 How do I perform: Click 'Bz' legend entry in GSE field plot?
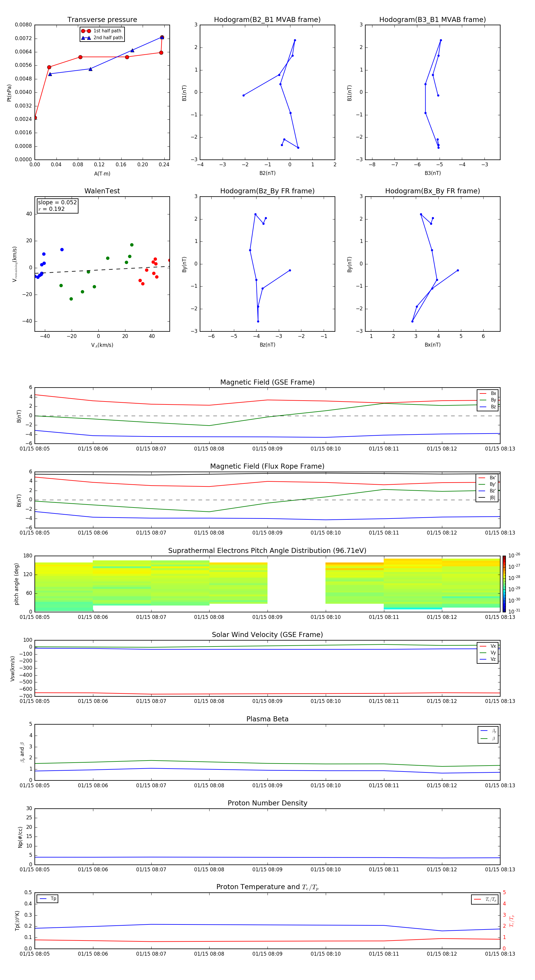tap(488, 407)
